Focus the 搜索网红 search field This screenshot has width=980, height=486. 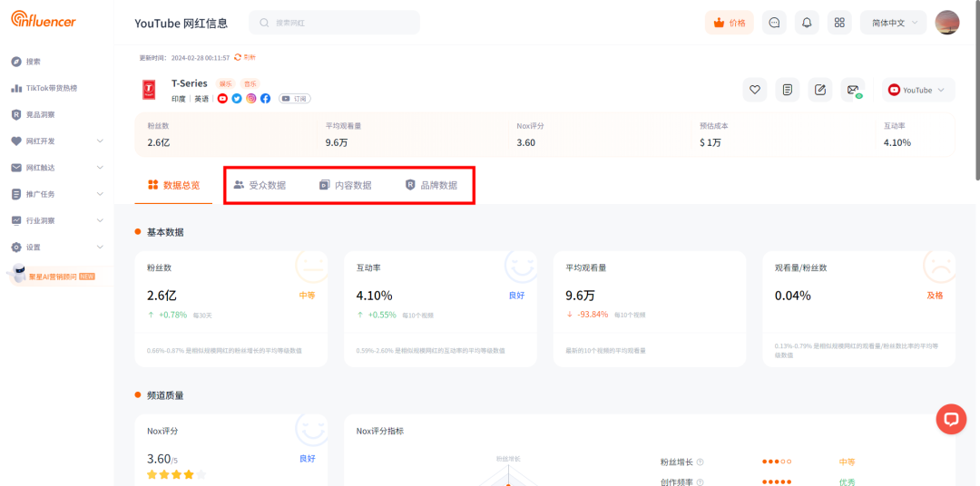click(x=334, y=23)
